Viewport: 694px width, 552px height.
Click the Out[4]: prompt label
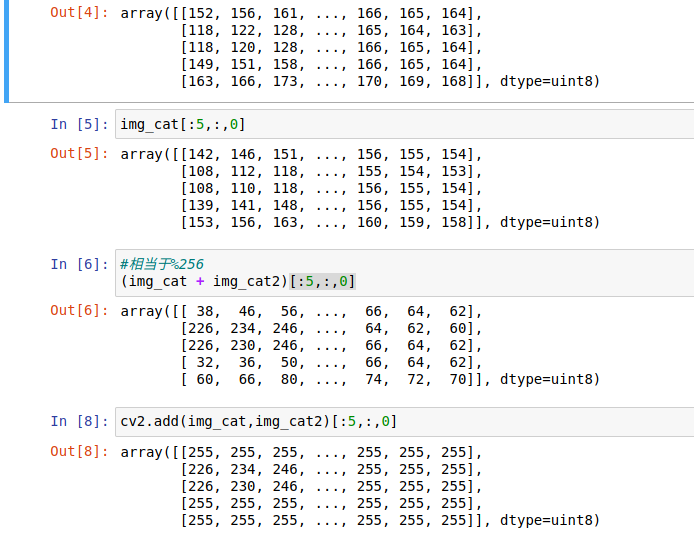(79, 12)
